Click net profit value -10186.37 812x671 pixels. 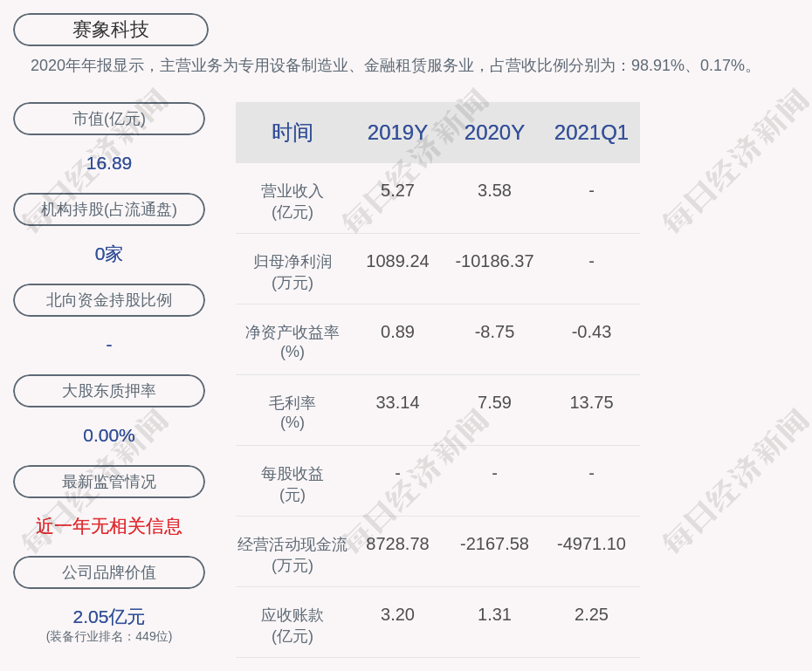coord(494,261)
